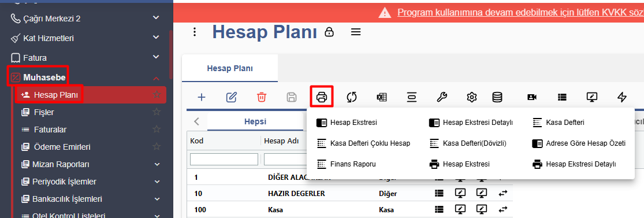Viewport: 644px width, 218px height.
Task: Click the red trash delete icon
Action: point(262,97)
